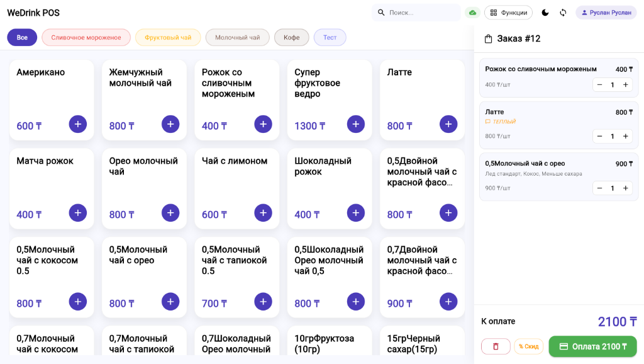The height and width of the screenshot is (364, 644).
Task: Open 0,5Молочный чай с орео order item
Action: coord(558,177)
